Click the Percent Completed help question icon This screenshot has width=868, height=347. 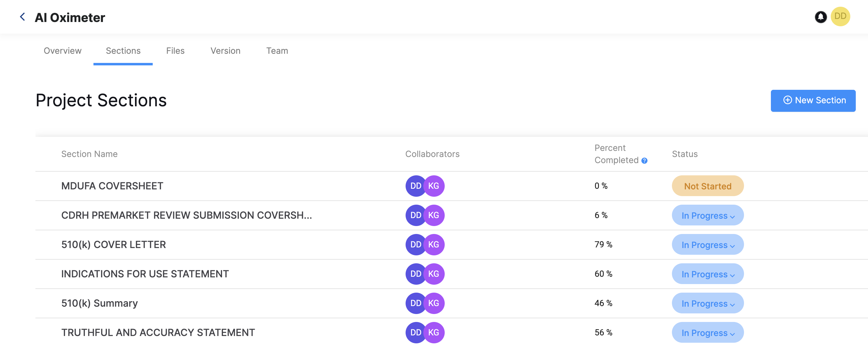point(644,161)
